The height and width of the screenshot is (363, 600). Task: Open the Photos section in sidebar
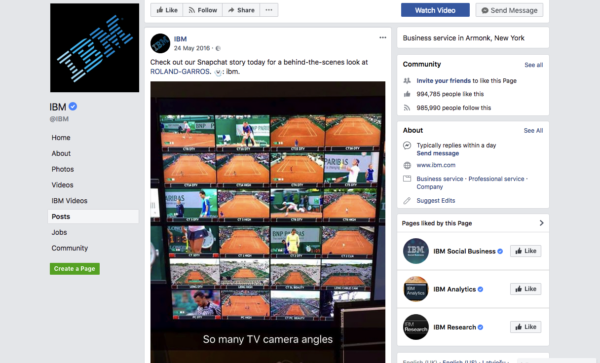pos(63,169)
